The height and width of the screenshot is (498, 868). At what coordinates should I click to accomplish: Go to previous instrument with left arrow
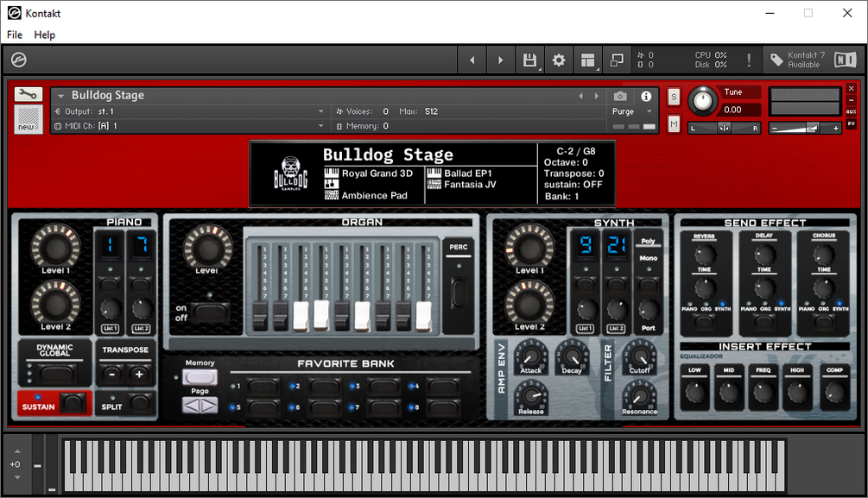(x=472, y=60)
